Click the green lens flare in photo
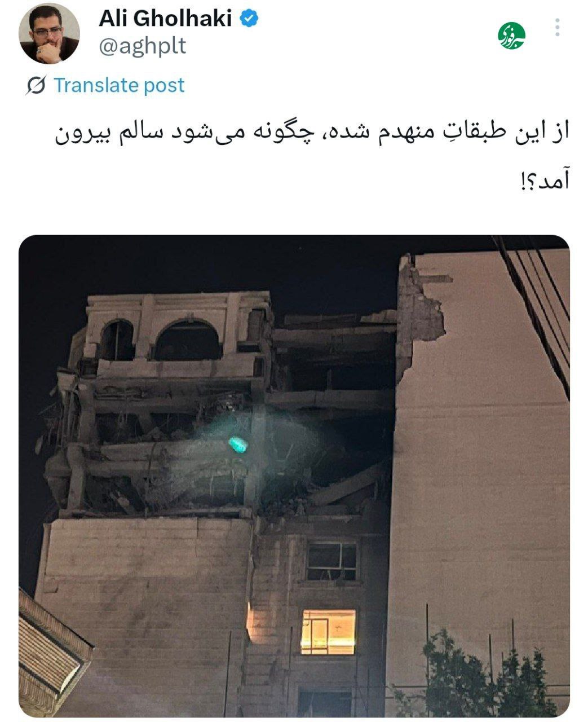588x722 pixels. pos(237,445)
